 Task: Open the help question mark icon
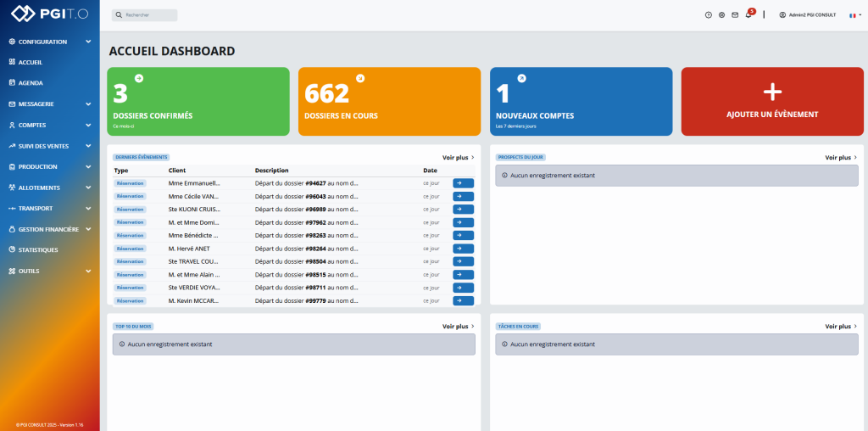(709, 15)
